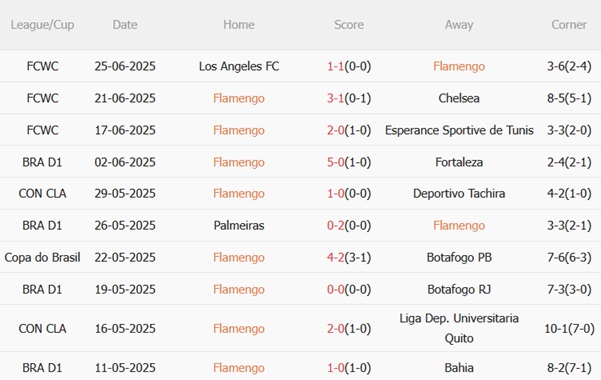Click Botafogo PB away team

tap(459, 257)
